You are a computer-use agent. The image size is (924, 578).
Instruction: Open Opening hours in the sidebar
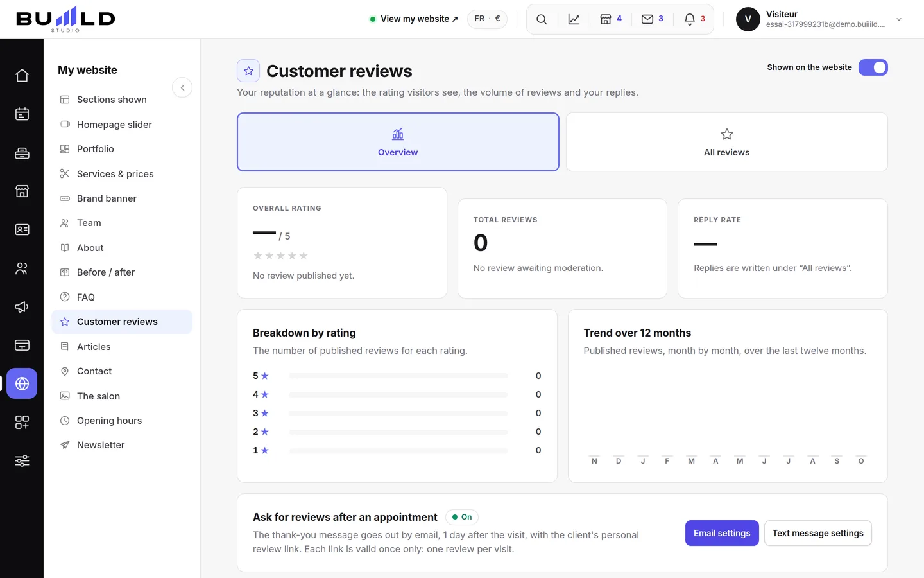[122, 421]
